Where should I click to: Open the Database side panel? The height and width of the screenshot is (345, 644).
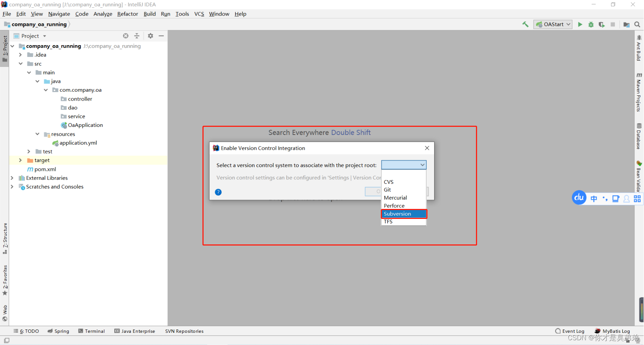(x=639, y=136)
